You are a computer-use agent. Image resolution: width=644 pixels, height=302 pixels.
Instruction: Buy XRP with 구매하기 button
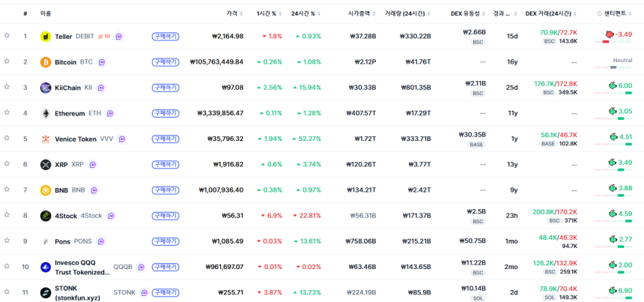click(165, 165)
